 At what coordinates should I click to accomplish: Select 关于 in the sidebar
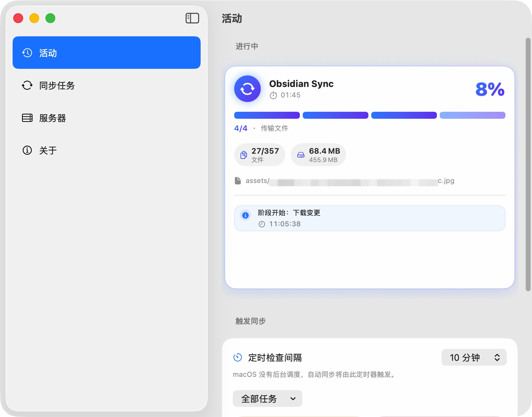click(x=107, y=151)
